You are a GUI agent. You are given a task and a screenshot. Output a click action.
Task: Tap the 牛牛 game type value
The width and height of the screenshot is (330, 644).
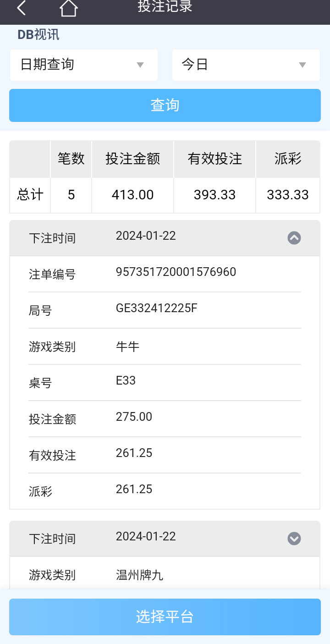pyautogui.click(x=127, y=347)
